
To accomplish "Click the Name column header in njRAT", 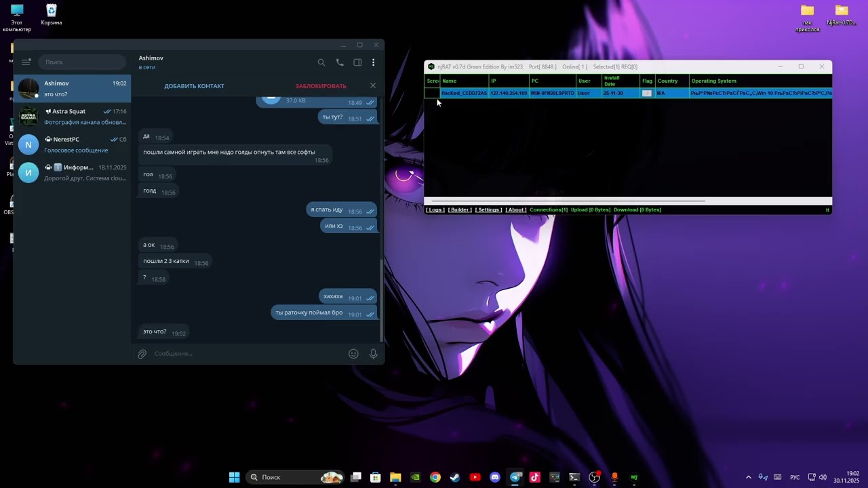I will 465,81.
